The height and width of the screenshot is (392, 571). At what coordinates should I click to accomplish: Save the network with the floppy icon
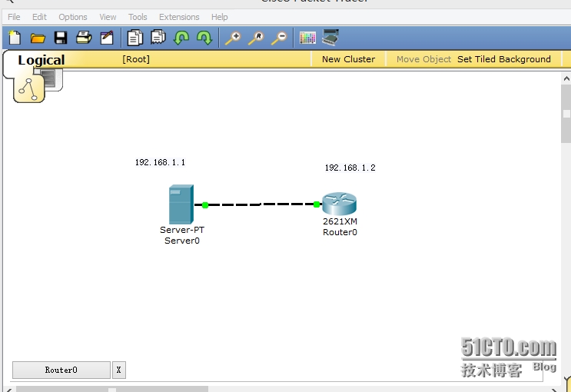point(61,38)
